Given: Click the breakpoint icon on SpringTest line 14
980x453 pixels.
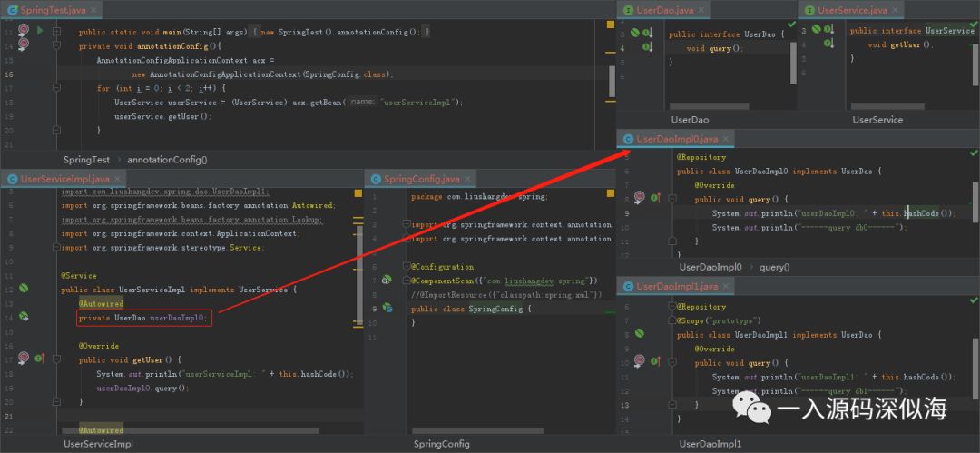Looking at the screenshot, I should pos(24,44).
